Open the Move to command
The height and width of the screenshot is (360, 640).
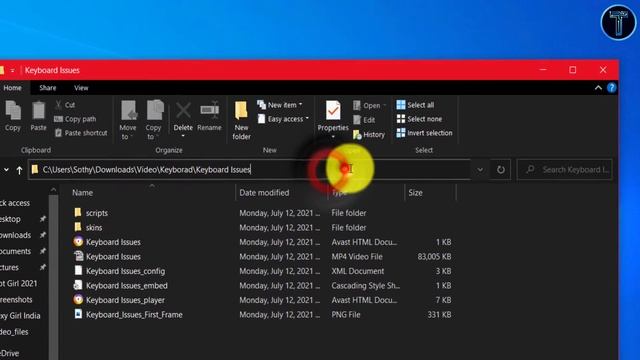pos(128,120)
